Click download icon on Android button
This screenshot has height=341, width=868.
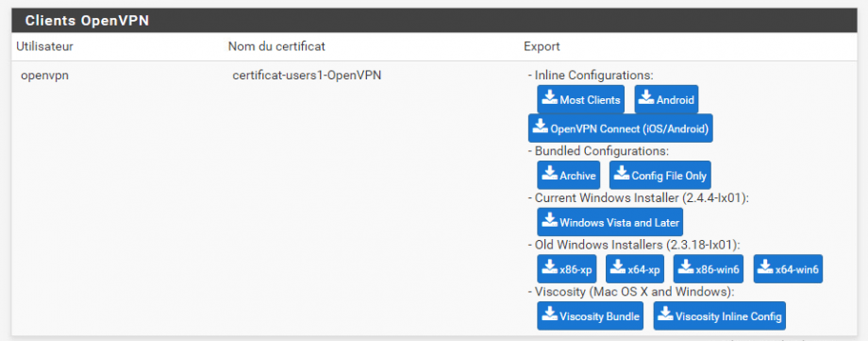pyautogui.click(x=646, y=98)
